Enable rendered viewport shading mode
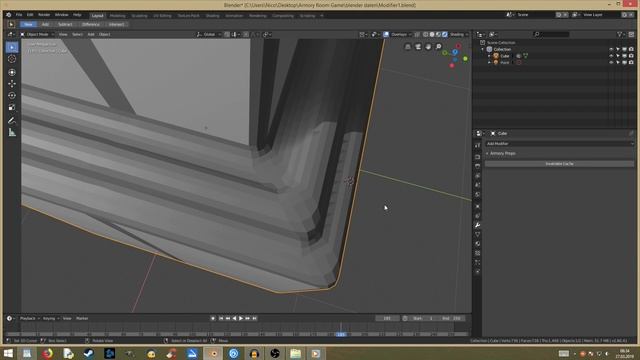Viewport: 640px width, 360px height. pos(445,34)
